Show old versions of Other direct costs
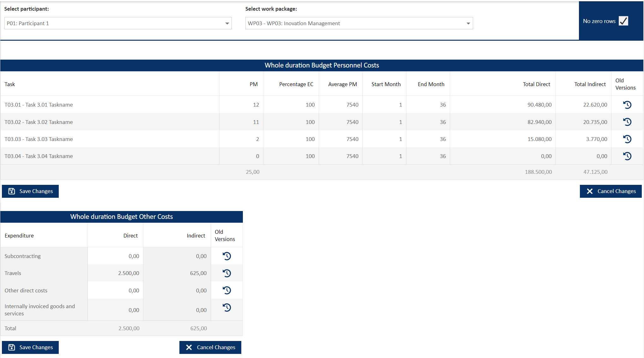 pos(227,290)
